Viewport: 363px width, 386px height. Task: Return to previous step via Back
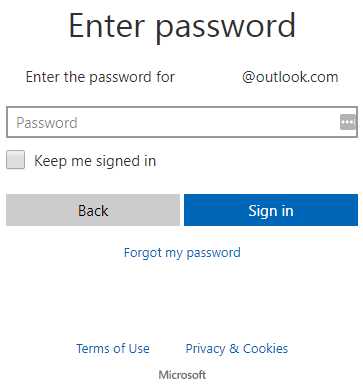click(93, 210)
